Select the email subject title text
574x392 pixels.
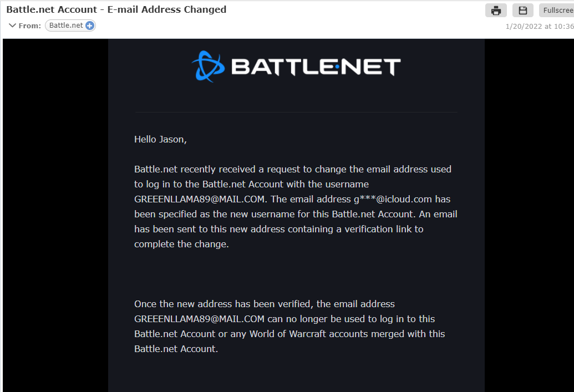tap(116, 9)
